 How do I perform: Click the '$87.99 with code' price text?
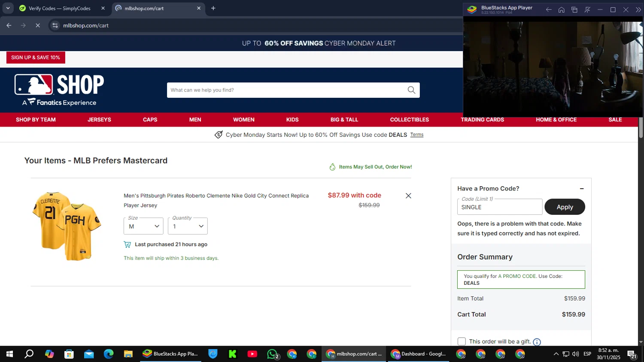pos(355,195)
